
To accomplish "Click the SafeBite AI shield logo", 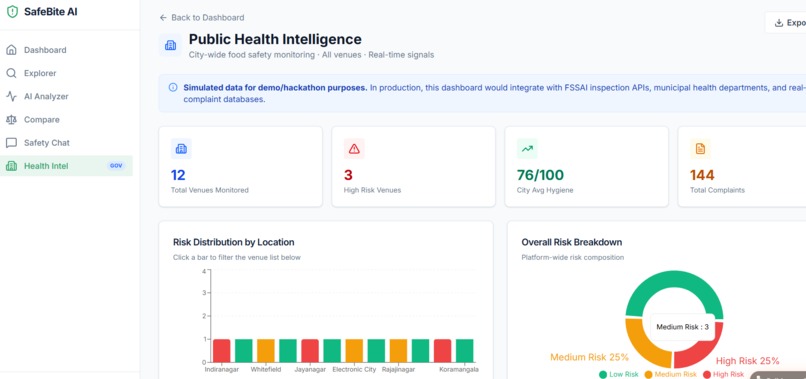I will pos(12,12).
